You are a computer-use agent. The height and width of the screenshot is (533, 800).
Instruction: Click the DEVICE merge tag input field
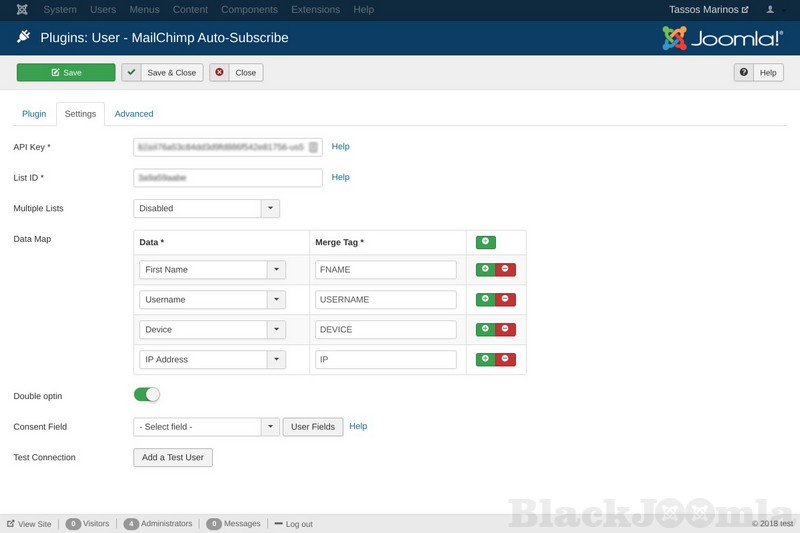click(x=386, y=329)
